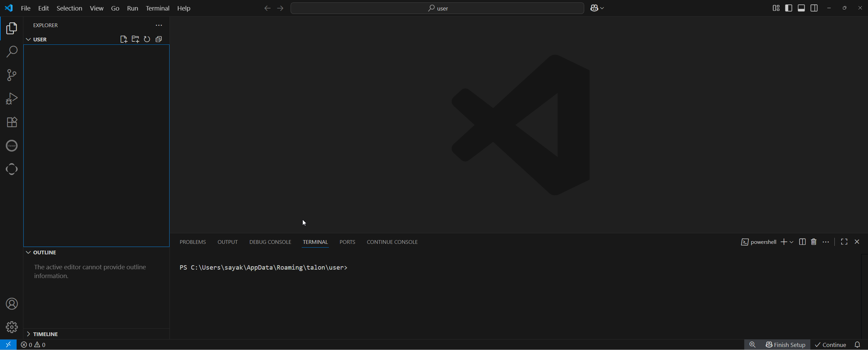Viewport: 868px width, 350px height.
Task: Open the Terminal menu
Action: (x=157, y=8)
